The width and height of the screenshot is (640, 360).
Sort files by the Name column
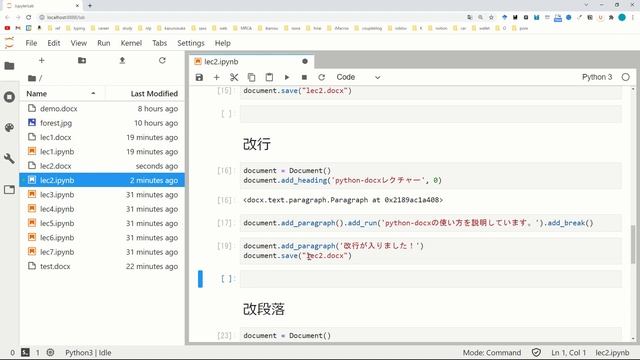tap(61, 93)
